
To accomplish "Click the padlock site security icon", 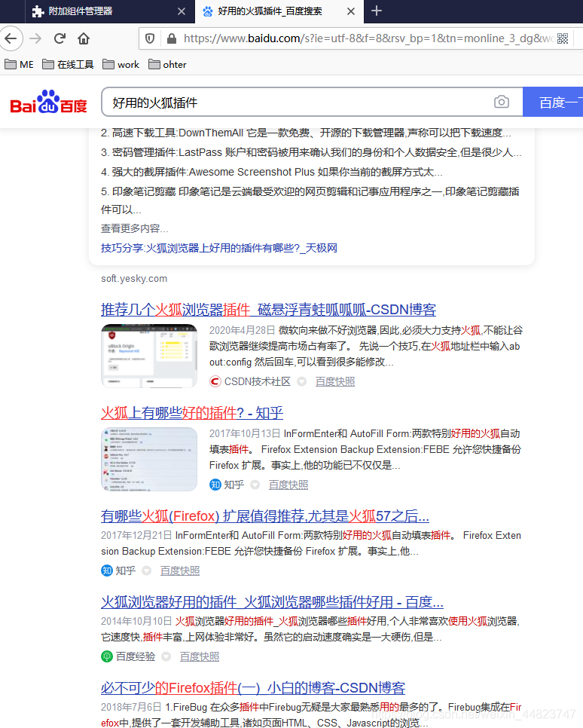I will coord(171,38).
